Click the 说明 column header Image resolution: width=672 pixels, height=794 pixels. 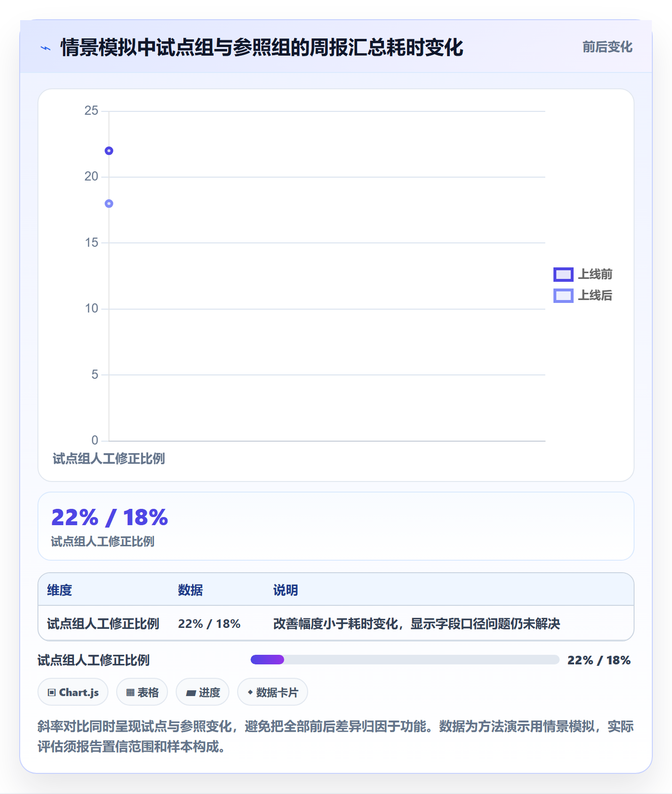286,590
